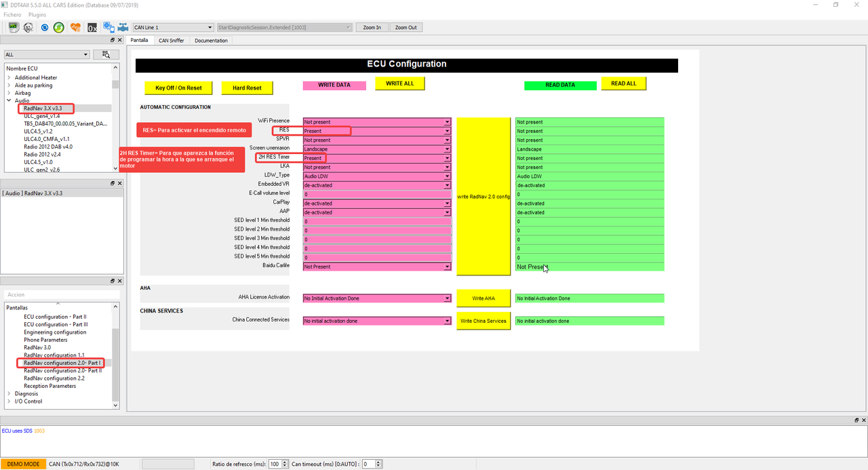Switch to the Documentation tab
868x470 pixels.
[211, 40]
